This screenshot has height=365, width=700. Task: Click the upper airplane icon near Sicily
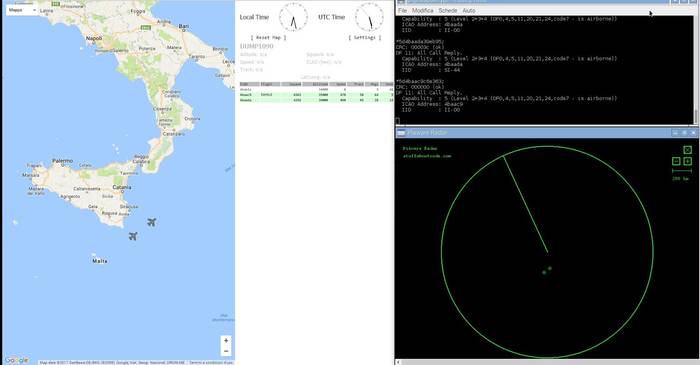coord(151,222)
